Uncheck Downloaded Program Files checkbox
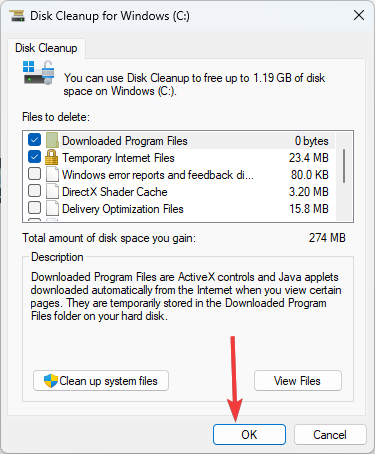 pyautogui.click(x=34, y=140)
